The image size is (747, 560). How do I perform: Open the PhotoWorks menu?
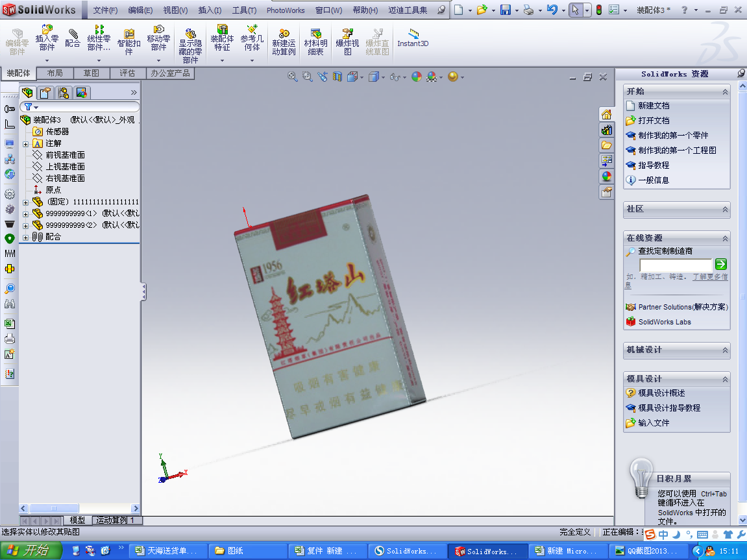[x=286, y=10]
